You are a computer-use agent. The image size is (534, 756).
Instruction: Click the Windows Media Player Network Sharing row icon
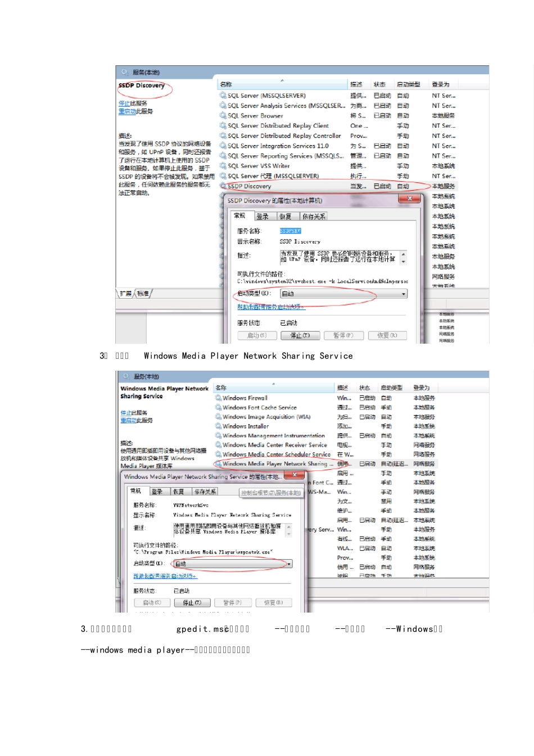(x=218, y=464)
